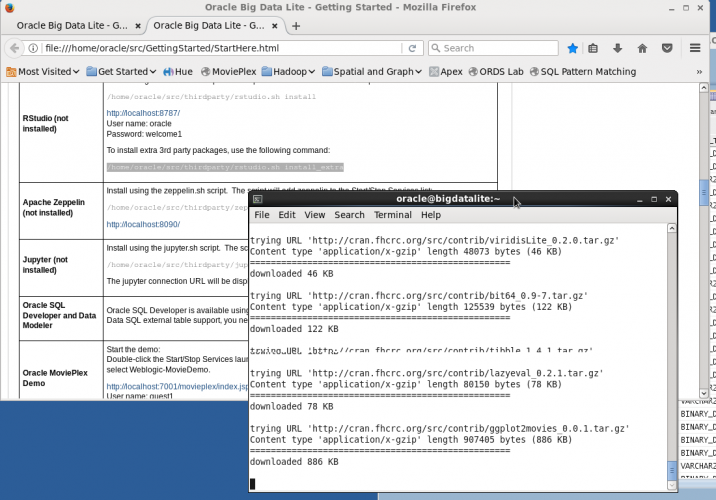The width and height of the screenshot is (716, 500).
Task: Open a new tab with the plus button
Action: click(x=296, y=26)
